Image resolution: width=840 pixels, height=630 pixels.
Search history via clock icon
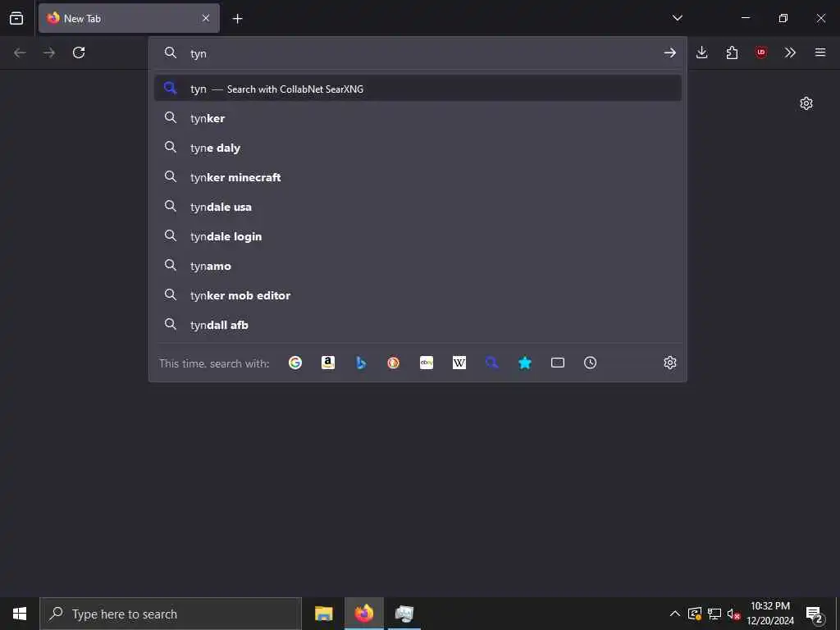[591, 363]
